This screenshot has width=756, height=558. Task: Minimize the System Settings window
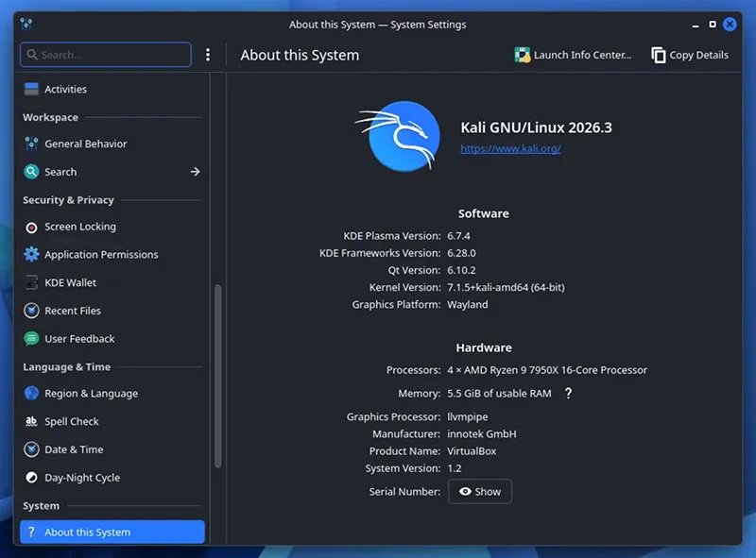(x=696, y=25)
